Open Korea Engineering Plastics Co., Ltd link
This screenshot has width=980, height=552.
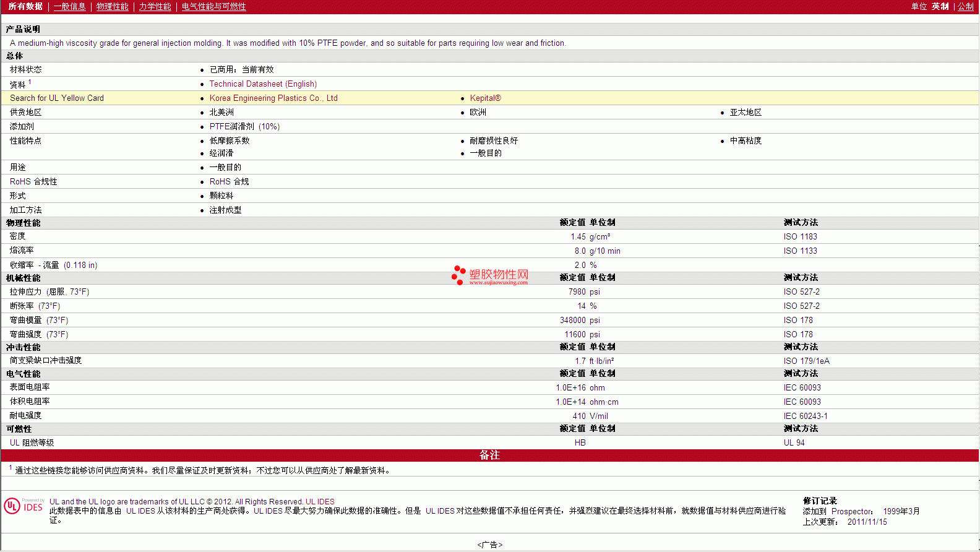click(273, 98)
